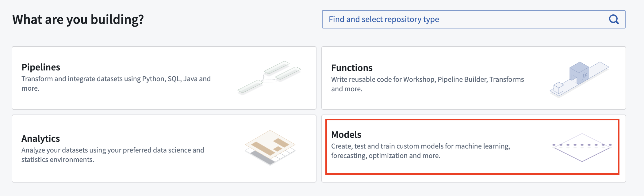Select the Pipelines heading
The image size is (644, 196).
(41, 67)
